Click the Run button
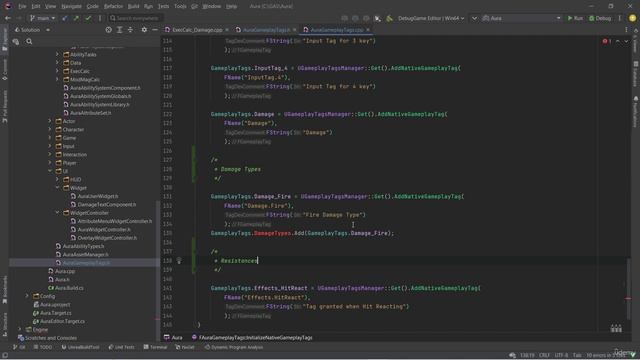 (x=576, y=18)
